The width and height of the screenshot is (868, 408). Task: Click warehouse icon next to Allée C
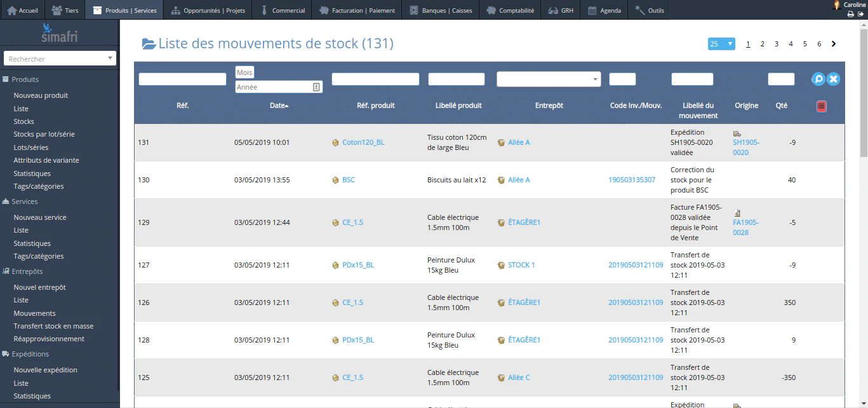(502, 378)
